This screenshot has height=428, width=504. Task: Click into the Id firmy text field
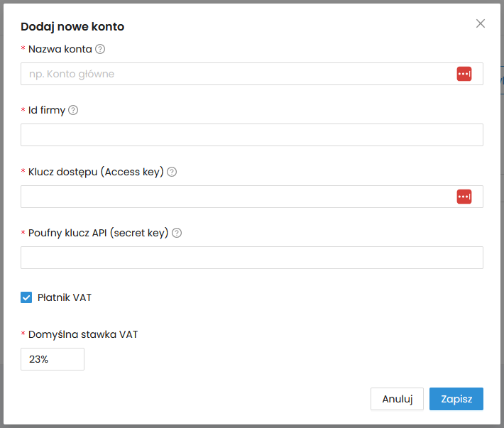coord(251,135)
